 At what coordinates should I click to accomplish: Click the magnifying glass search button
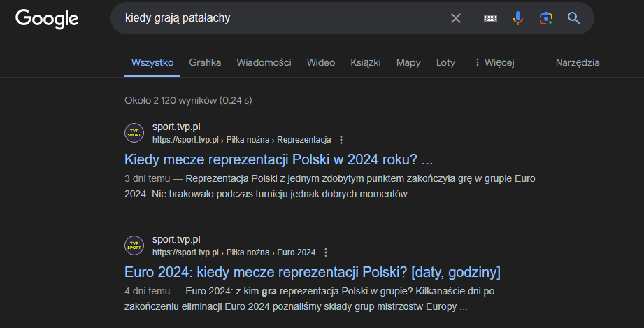pyautogui.click(x=574, y=18)
